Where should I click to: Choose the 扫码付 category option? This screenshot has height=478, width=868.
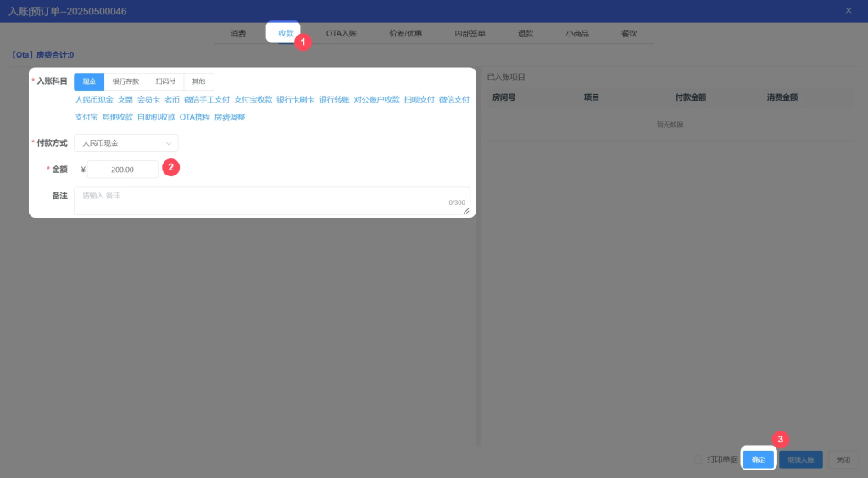[165, 81]
